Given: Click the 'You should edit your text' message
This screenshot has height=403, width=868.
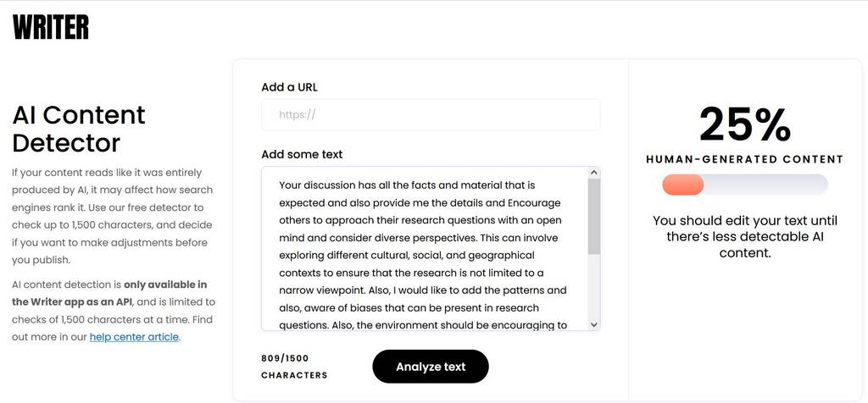Looking at the screenshot, I should tap(745, 236).
